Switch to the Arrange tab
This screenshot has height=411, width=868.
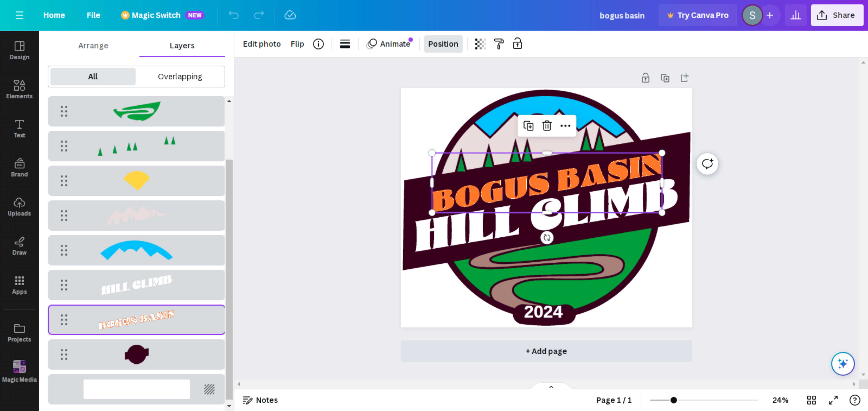tap(93, 46)
